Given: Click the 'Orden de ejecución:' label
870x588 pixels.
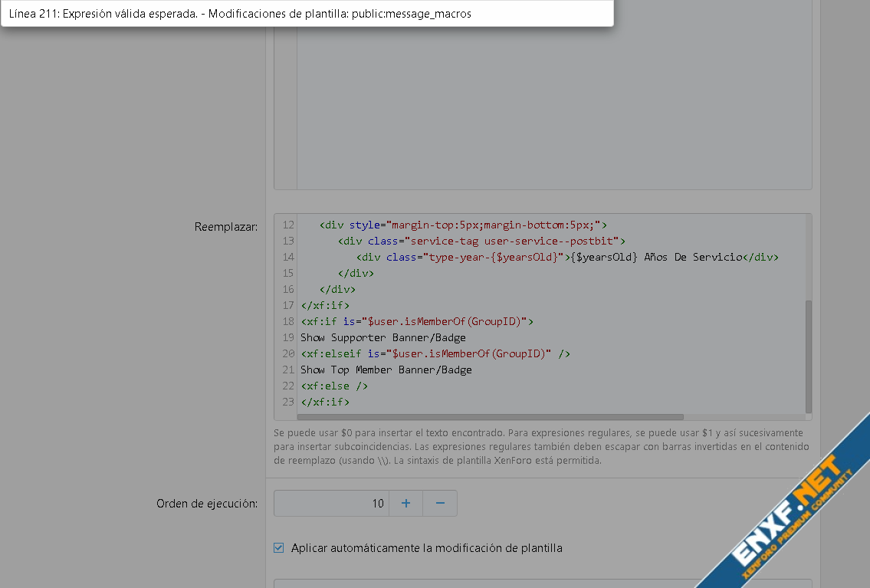Looking at the screenshot, I should click(206, 504).
